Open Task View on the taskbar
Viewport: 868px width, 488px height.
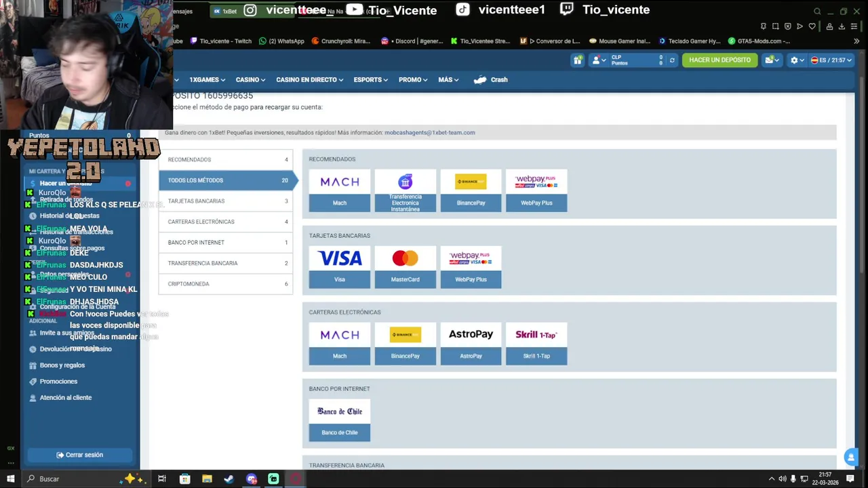162,479
